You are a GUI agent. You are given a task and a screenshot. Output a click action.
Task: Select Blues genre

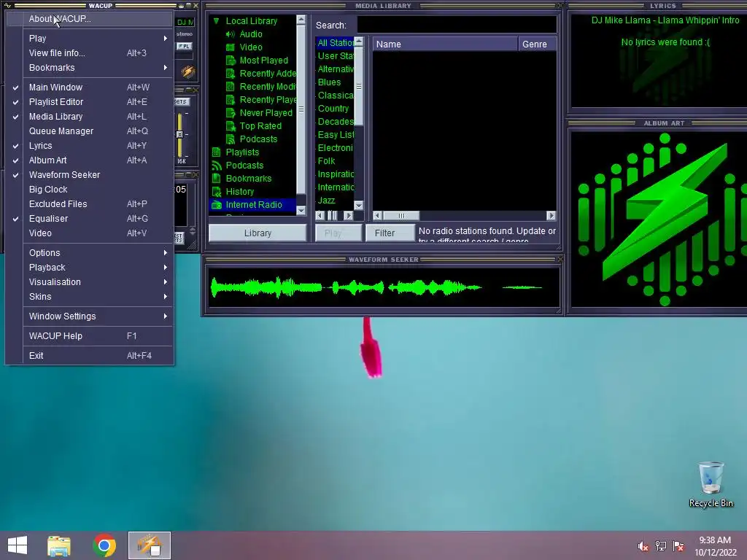coord(329,82)
